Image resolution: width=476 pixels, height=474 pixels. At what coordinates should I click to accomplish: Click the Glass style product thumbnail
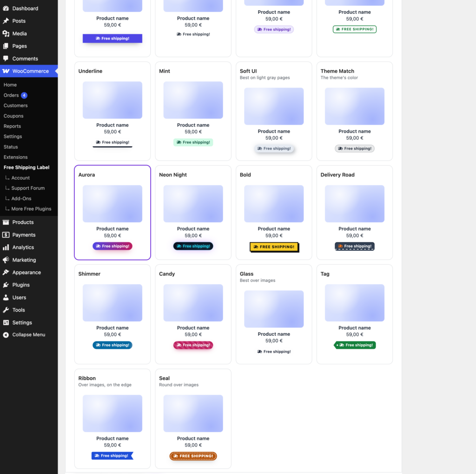274,309
